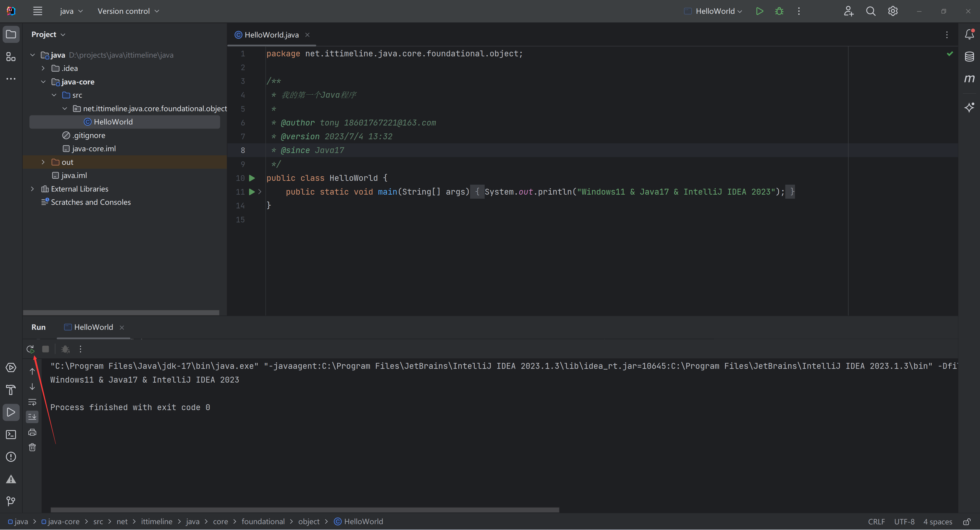Open IDE settings gear

(892, 11)
